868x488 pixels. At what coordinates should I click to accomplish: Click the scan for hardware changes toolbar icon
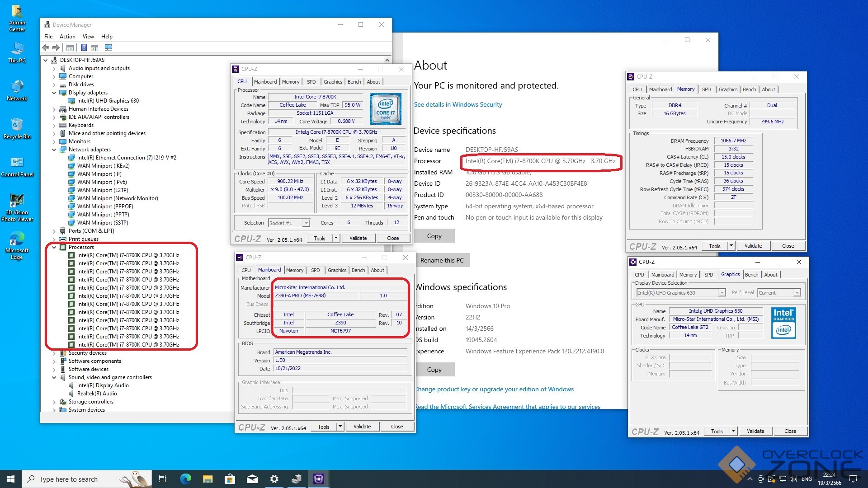pyautogui.click(x=108, y=47)
